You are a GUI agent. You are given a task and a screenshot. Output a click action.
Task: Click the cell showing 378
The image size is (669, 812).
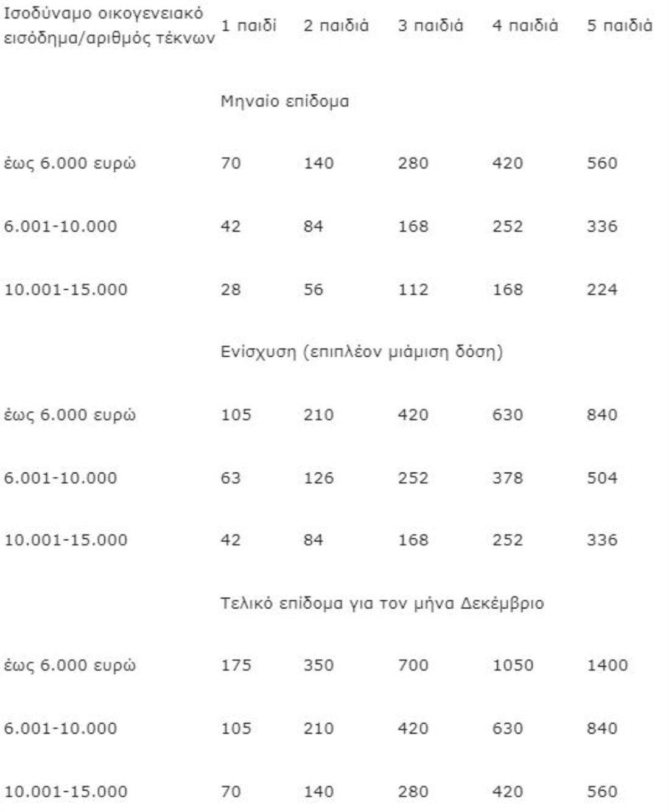click(x=508, y=478)
